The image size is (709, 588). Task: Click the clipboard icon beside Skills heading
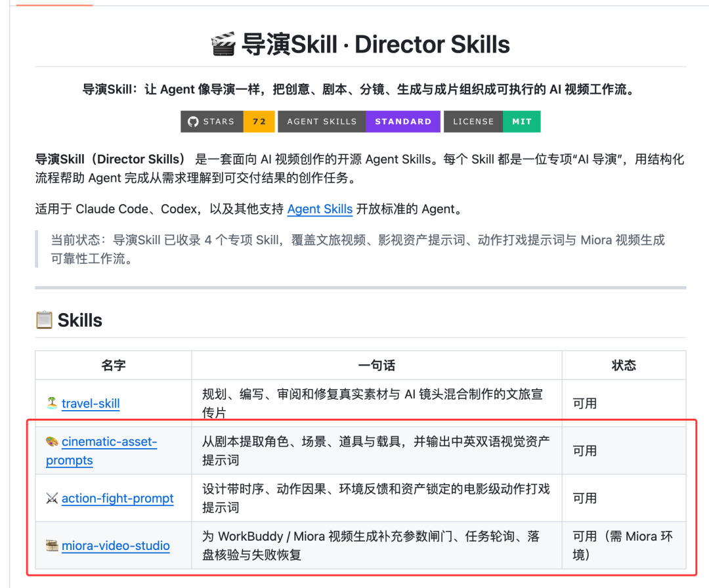tap(45, 320)
